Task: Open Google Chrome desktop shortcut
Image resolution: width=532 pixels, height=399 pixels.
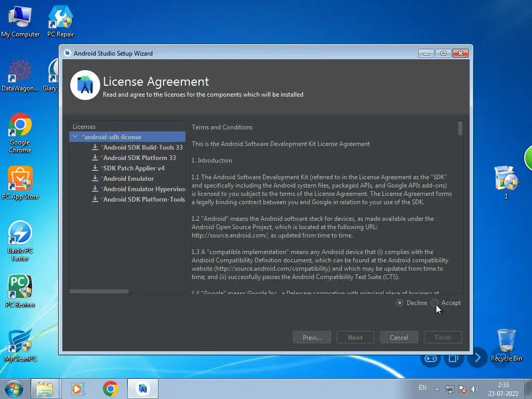Action: click(20, 133)
